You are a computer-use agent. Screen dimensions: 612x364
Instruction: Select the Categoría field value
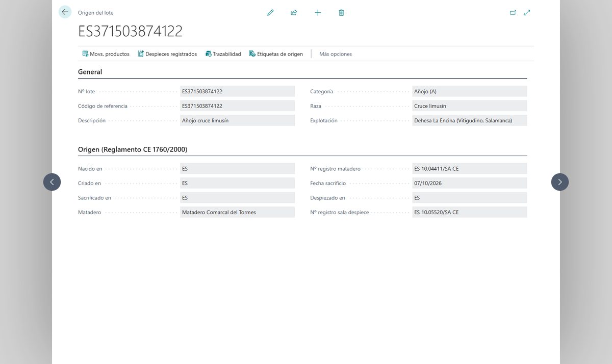tap(470, 91)
